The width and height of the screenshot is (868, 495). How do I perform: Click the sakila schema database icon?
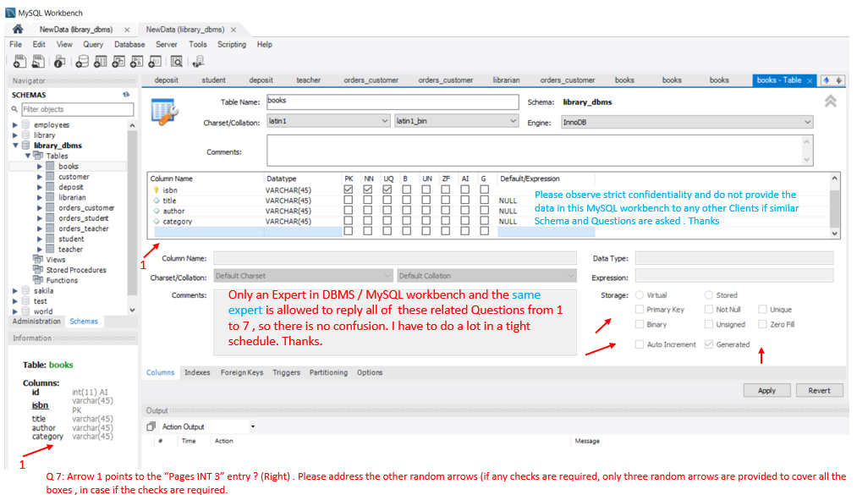(x=26, y=291)
